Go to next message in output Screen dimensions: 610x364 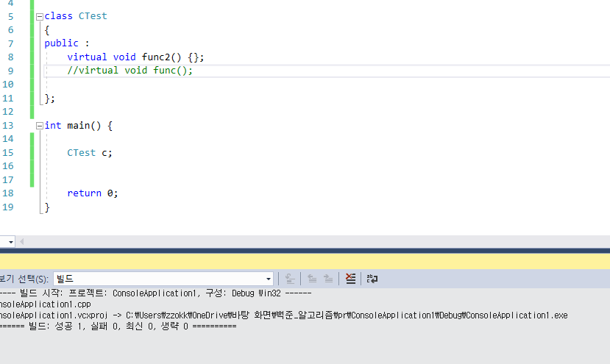[x=328, y=279]
